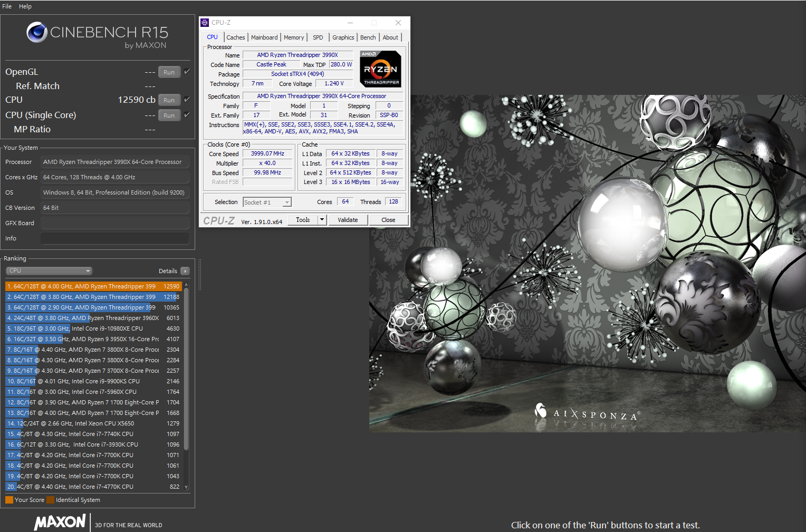
Task: Select ranking row 3 with score 10365
Action: pyautogui.click(x=93, y=307)
